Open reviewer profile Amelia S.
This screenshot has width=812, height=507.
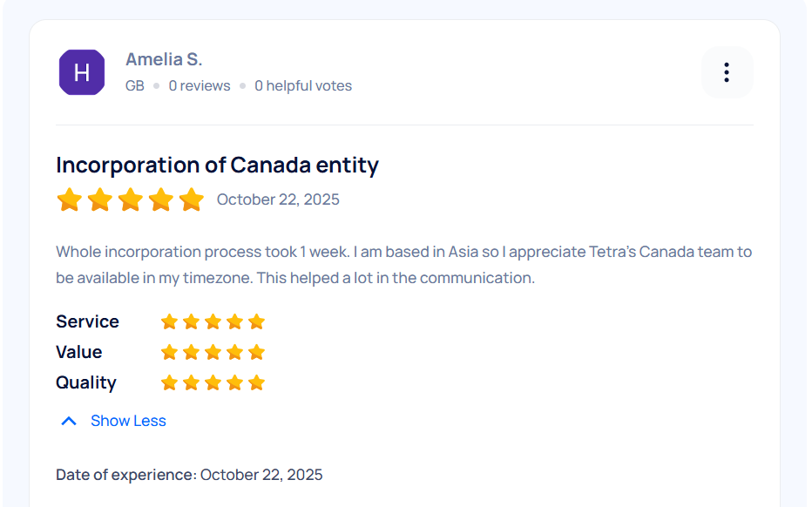164,59
